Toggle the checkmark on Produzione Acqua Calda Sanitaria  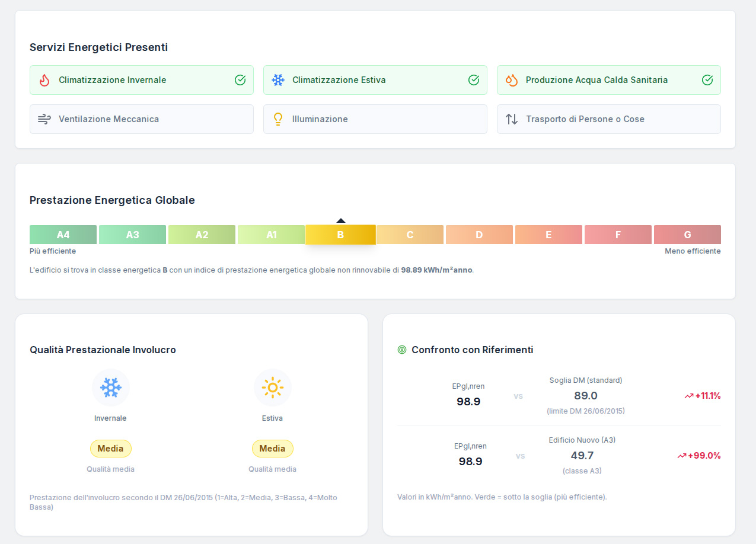coord(707,80)
